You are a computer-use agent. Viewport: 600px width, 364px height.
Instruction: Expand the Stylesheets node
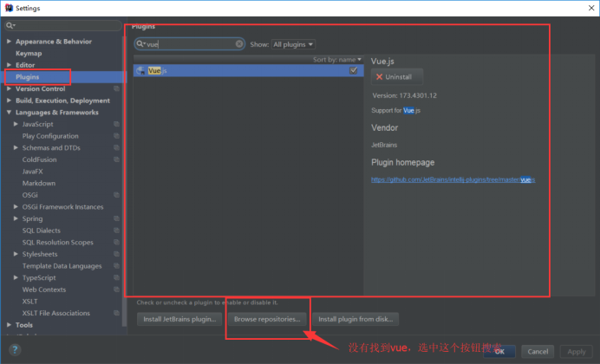tap(16, 254)
